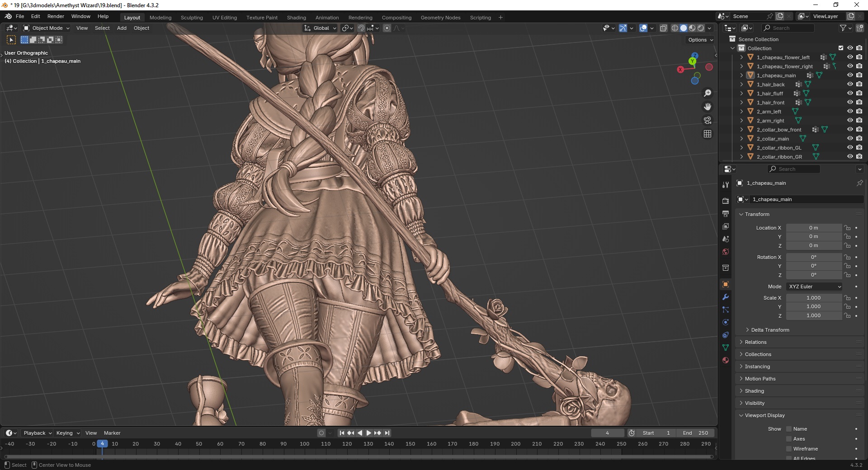Screen dimensions: 868x470
Task: Toggle the camera view icon
Action: coord(708,120)
